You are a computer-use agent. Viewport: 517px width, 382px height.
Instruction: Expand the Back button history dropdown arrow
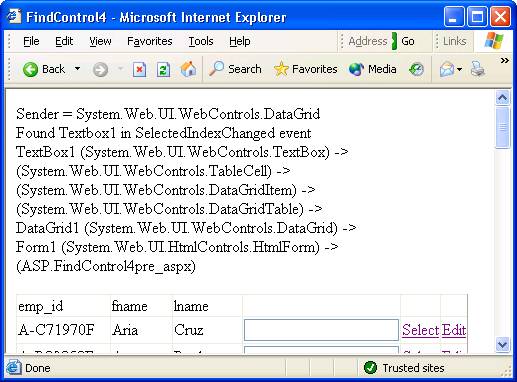pos(77,69)
